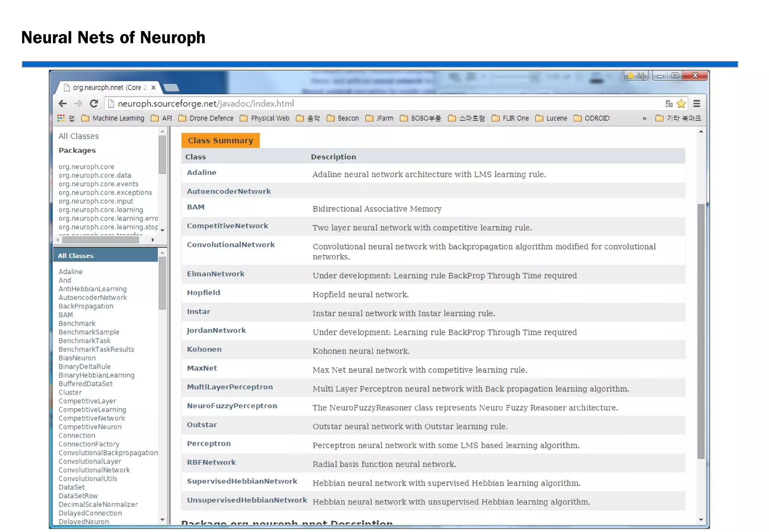
Task: Open the AutoencoderNetwork class summary link
Action: pos(229,191)
